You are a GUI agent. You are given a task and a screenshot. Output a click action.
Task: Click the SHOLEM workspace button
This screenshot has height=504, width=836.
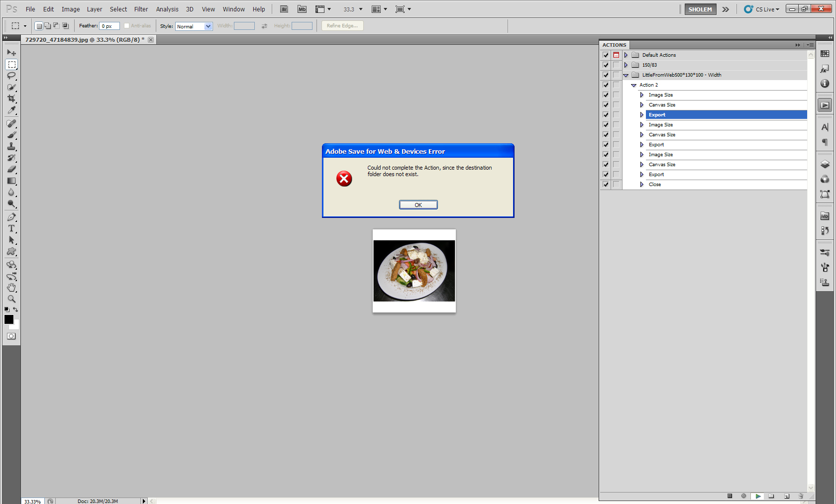coord(700,9)
